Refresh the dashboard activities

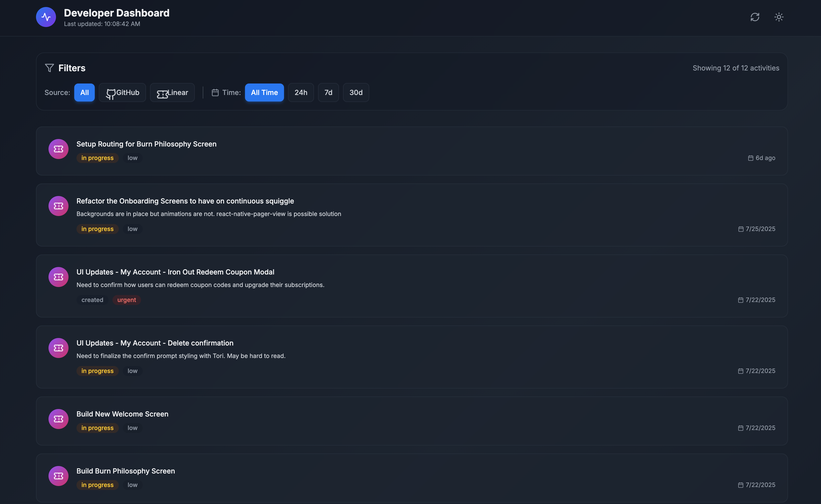click(x=755, y=17)
